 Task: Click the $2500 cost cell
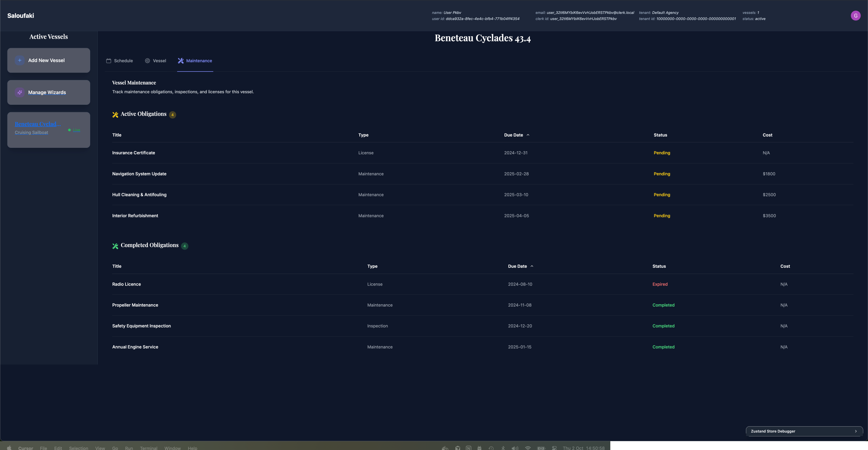tap(769, 195)
